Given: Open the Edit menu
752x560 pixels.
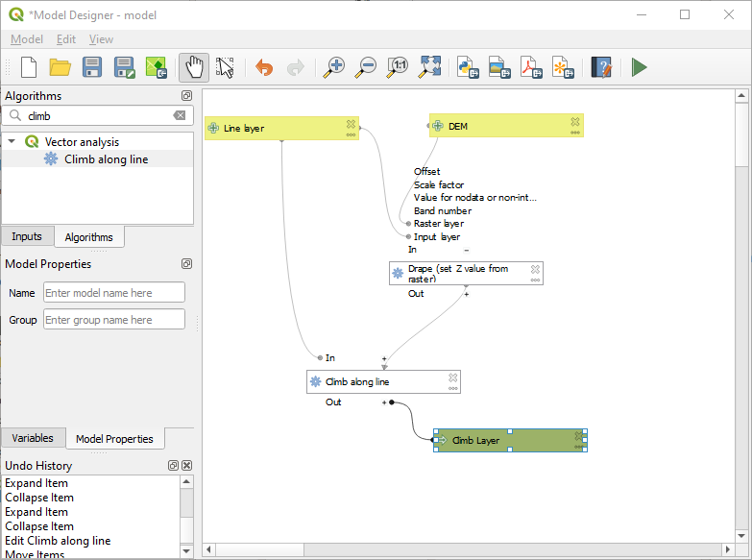Looking at the screenshot, I should click(x=65, y=39).
